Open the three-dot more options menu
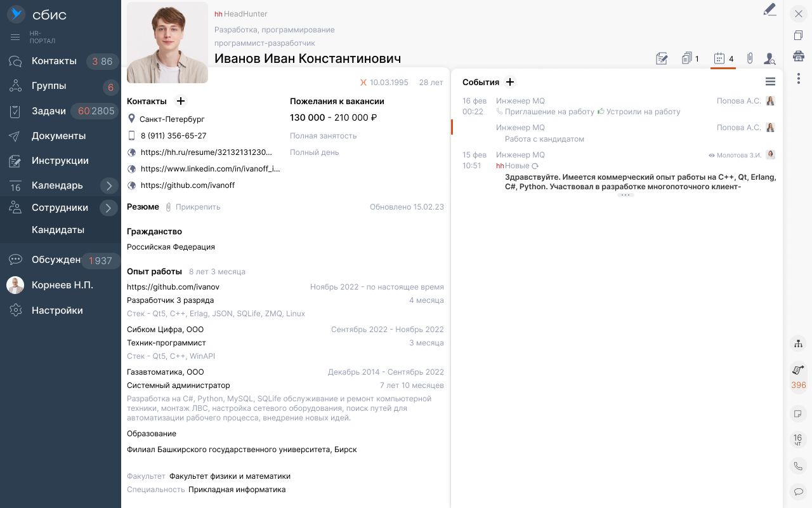The width and height of the screenshot is (812, 508). (x=799, y=78)
